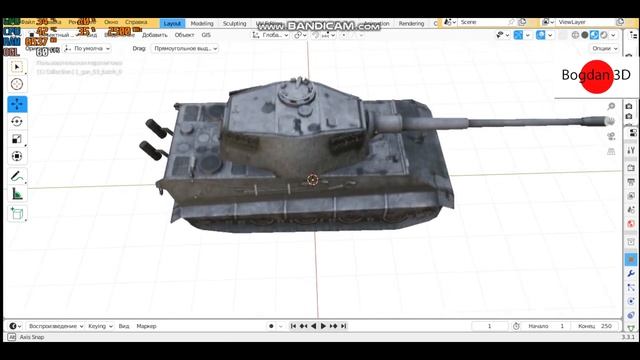Open the Render properties tab
Image resolution: width=640 pixels, height=360 pixels.
point(631,168)
